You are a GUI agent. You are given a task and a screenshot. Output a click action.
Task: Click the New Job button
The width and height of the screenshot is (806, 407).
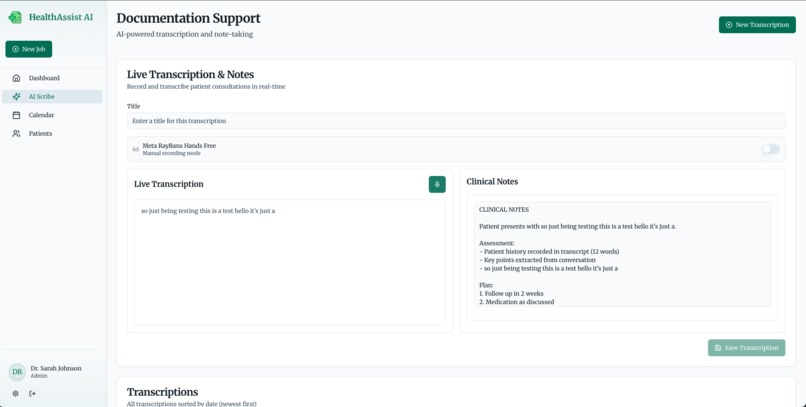click(29, 49)
